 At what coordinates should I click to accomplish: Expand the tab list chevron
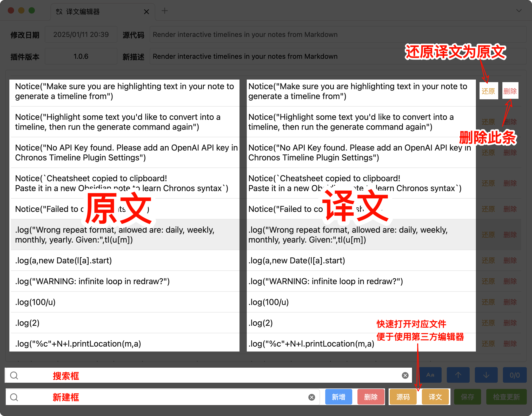pyautogui.click(x=519, y=11)
